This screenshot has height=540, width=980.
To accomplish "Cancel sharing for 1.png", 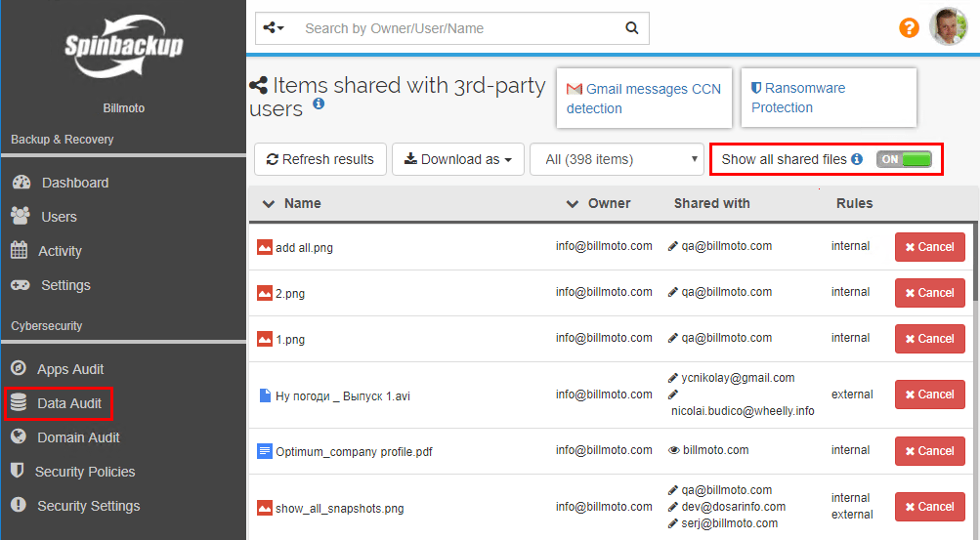I will point(929,339).
